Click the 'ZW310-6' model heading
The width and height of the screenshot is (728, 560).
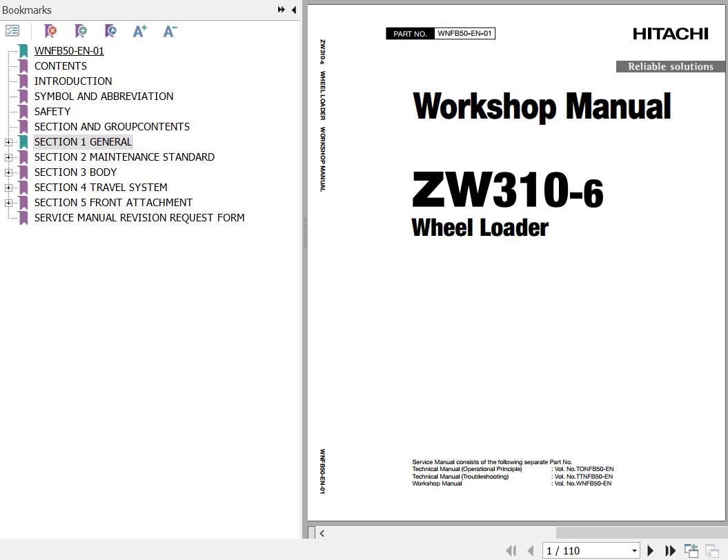(507, 190)
